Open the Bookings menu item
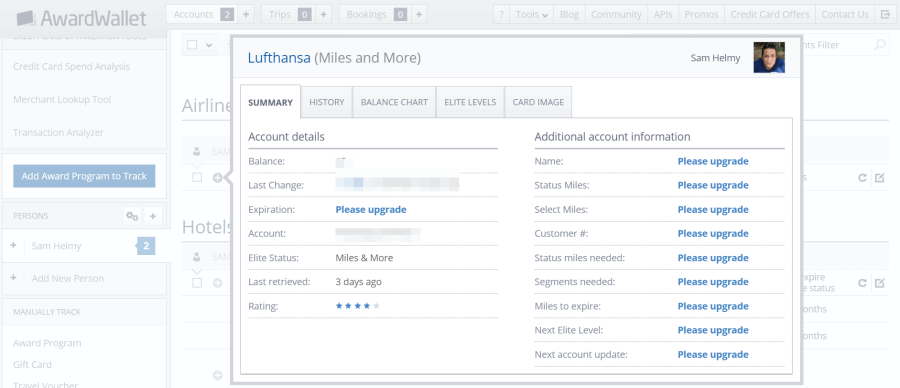The width and height of the screenshot is (900, 388). 374,14
